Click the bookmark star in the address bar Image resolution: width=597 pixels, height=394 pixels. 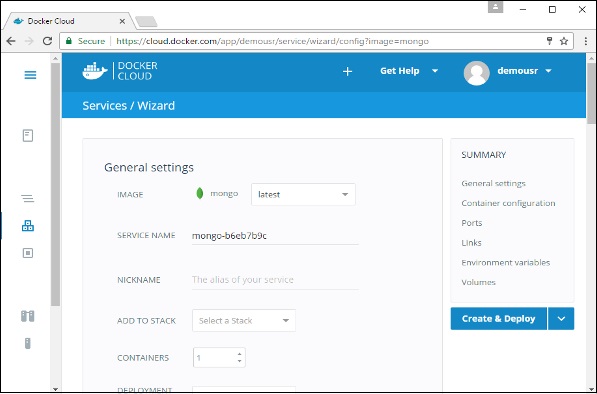click(564, 41)
